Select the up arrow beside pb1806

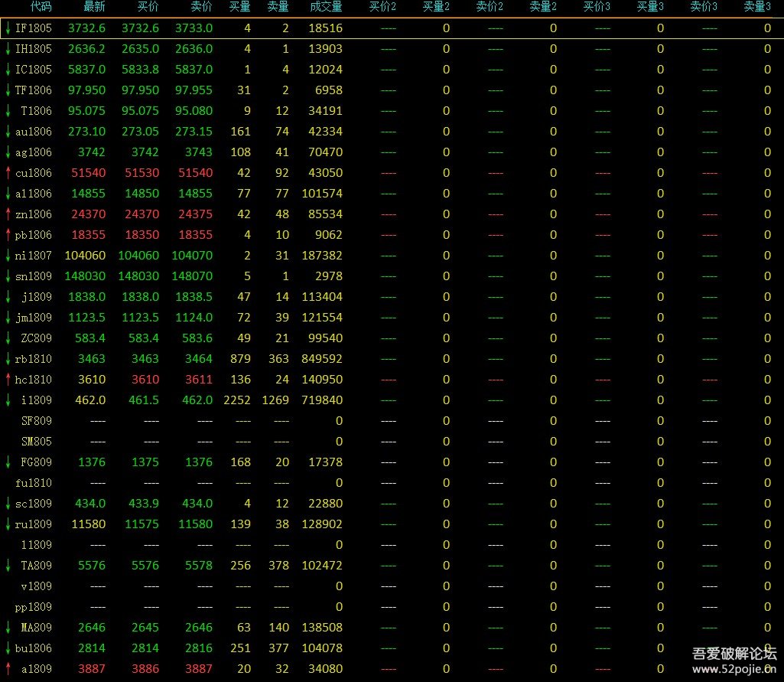click(8, 235)
